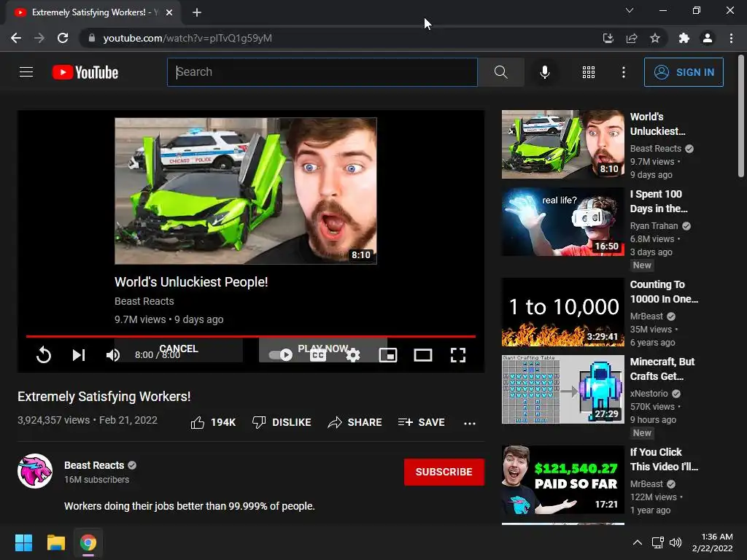Image resolution: width=747 pixels, height=560 pixels.
Task: Enable miniplayer mode
Action: (x=388, y=355)
